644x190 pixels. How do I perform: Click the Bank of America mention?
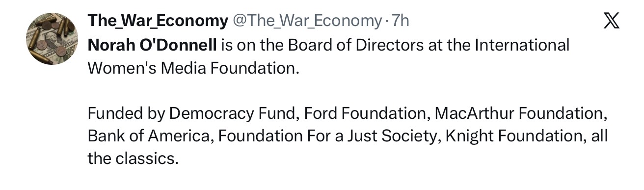(148, 136)
